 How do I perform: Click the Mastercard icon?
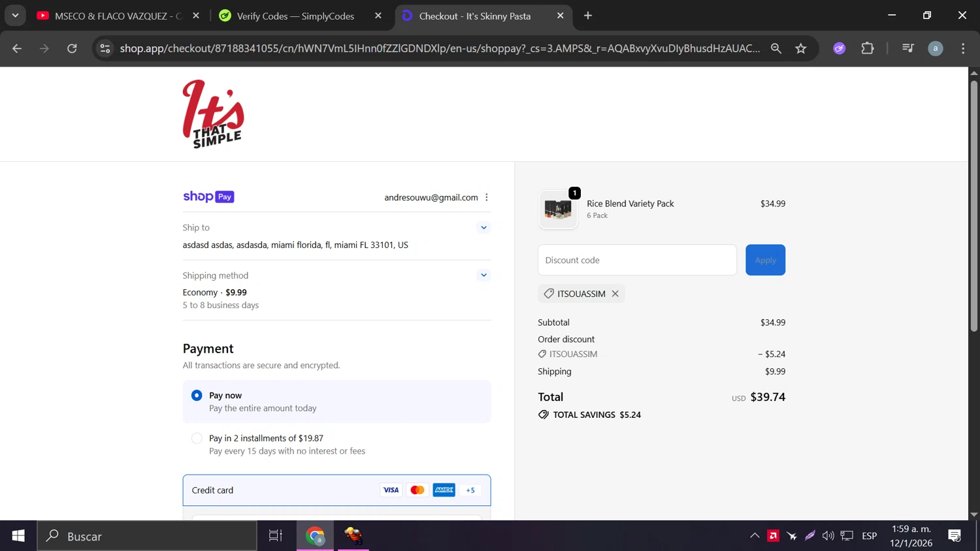[x=417, y=490]
